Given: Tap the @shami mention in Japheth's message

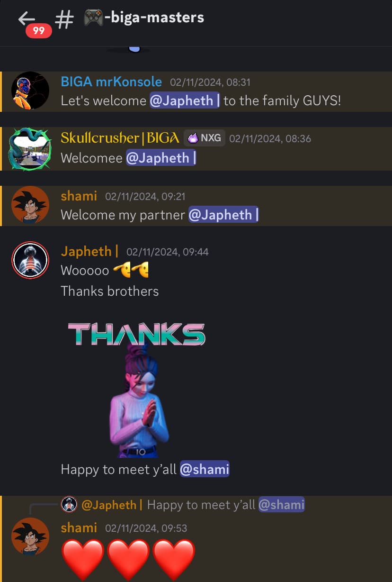Looking at the screenshot, I should click(x=205, y=469).
